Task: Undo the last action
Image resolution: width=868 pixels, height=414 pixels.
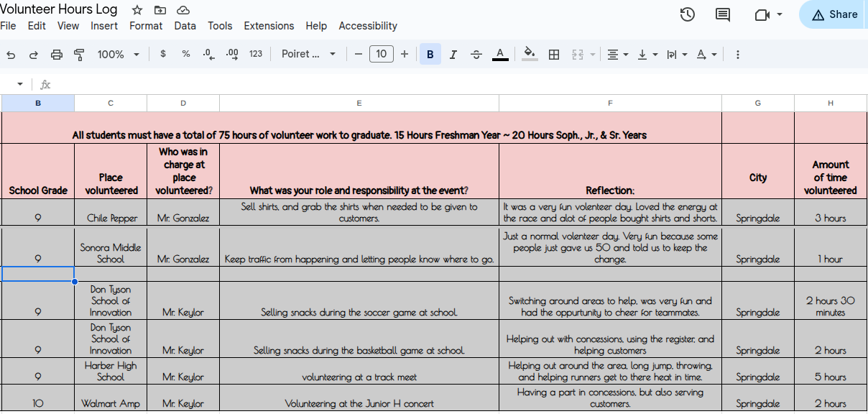Action: point(11,55)
